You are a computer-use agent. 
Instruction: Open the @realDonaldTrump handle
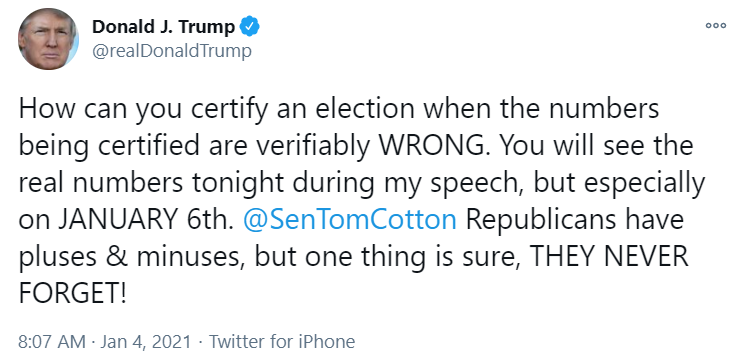[171, 51]
